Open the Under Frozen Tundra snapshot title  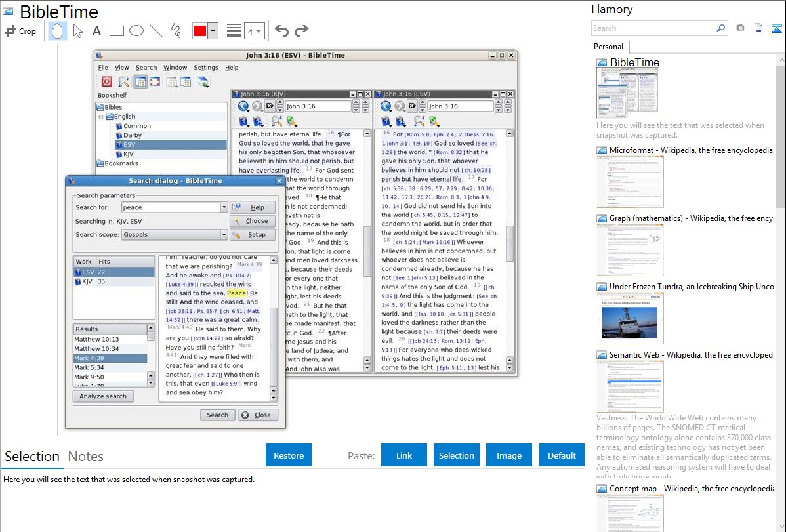click(692, 287)
